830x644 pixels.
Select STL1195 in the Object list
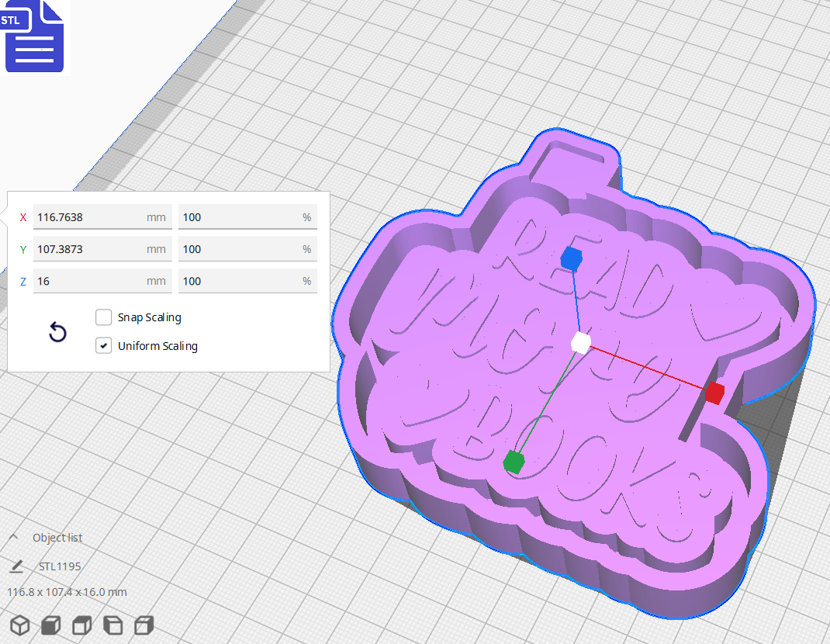(60, 566)
